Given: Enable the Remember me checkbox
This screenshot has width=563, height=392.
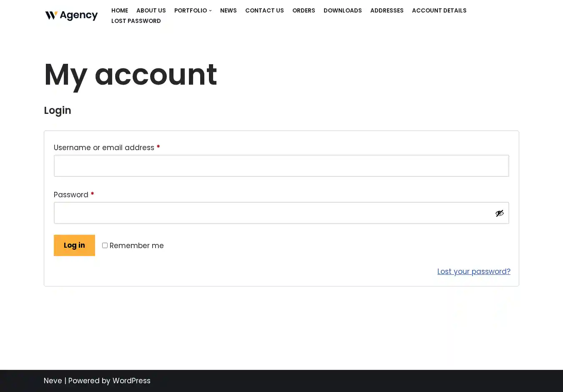Looking at the screenshot, I should (105, 246).
